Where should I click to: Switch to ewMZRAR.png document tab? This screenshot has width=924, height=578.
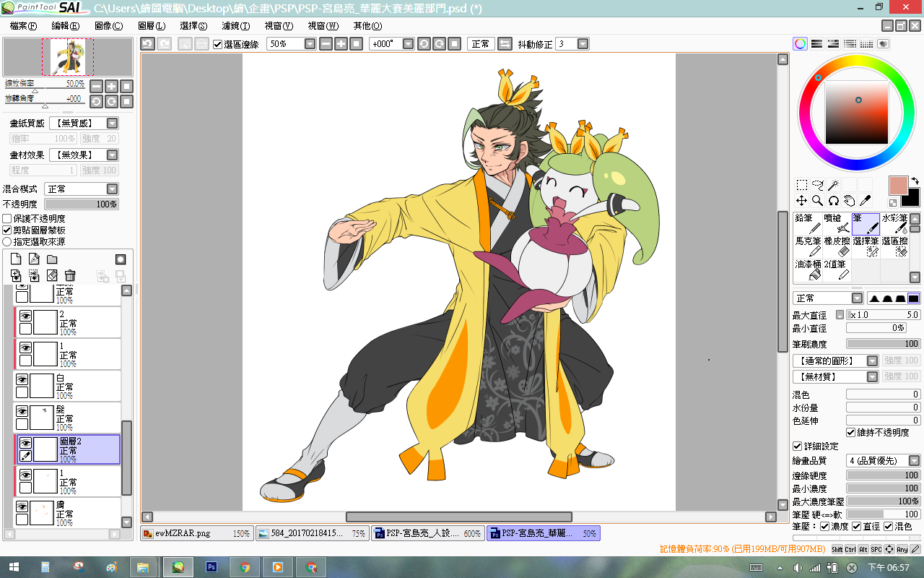[x=197, y=533]
